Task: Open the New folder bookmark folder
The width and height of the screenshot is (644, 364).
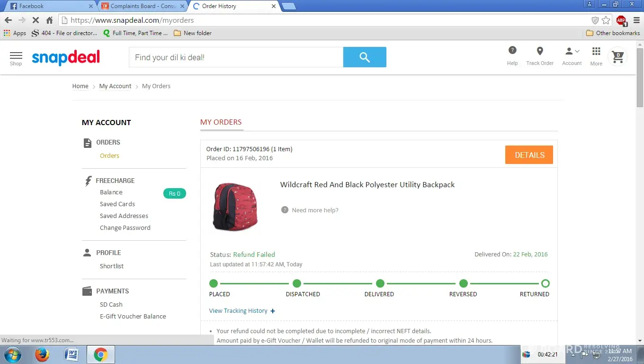Action: pos(193,33)
